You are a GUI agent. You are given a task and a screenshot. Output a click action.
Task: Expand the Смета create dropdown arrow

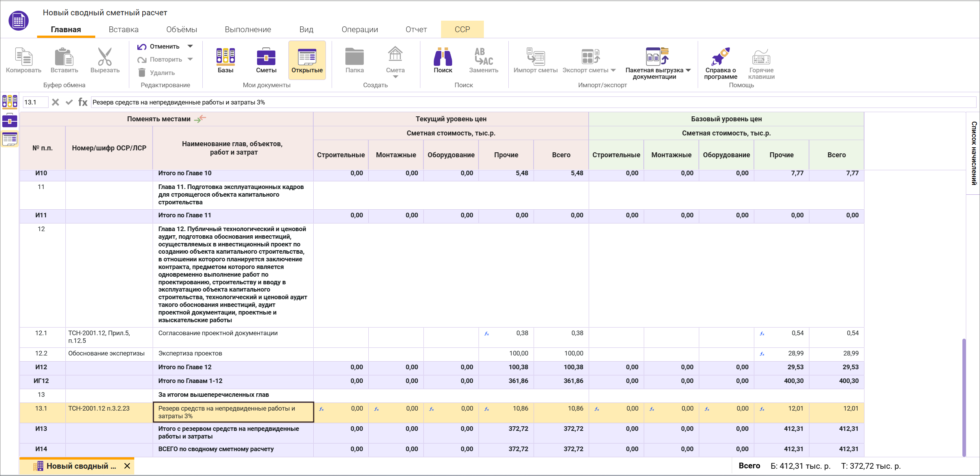(395, 77)
